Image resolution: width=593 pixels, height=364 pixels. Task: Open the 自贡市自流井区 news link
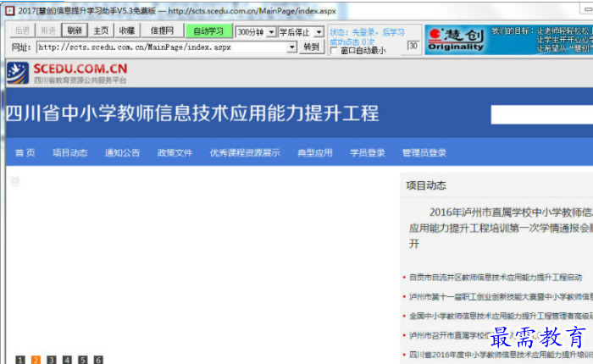[x=496, y=278]
